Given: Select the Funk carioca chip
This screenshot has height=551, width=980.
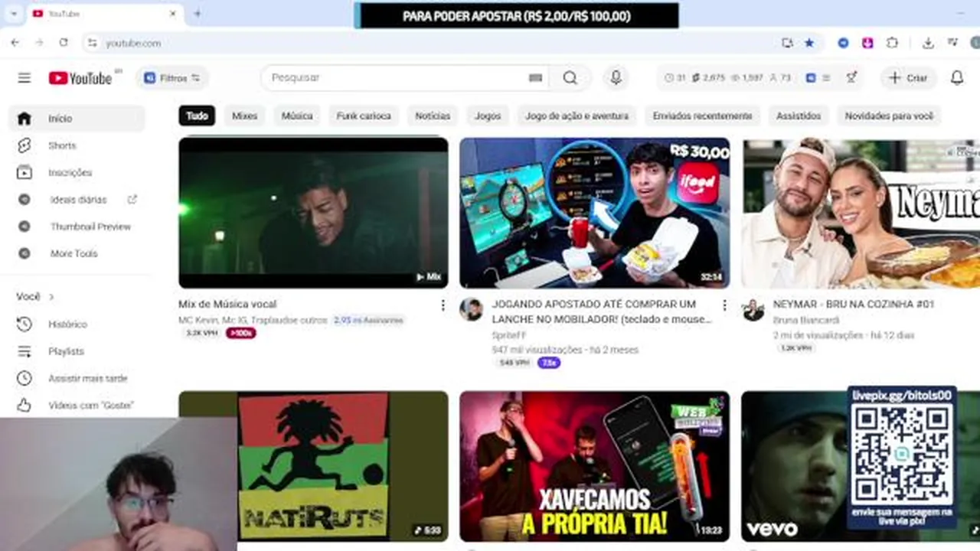Looking at the screenshot, I should coord(364,116).
